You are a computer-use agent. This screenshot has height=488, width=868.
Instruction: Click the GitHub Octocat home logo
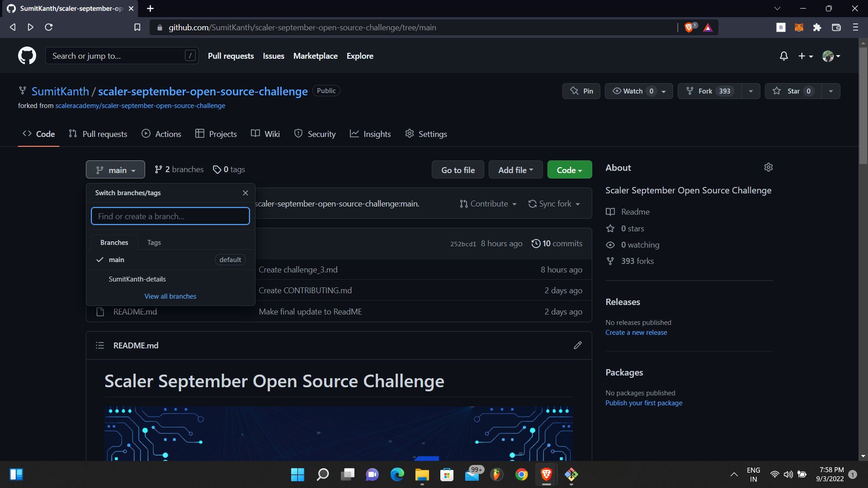[x=27, y=56]
